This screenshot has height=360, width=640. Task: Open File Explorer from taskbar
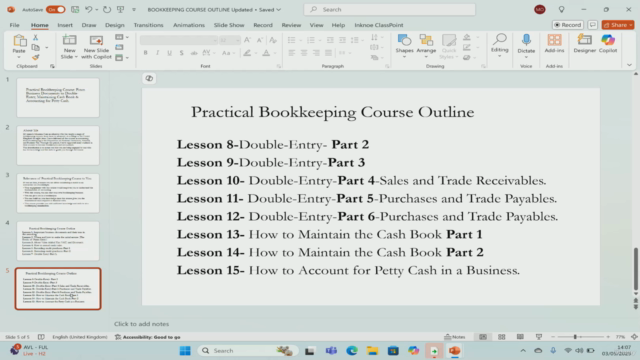pyautogui.click(x=372, y=351)
